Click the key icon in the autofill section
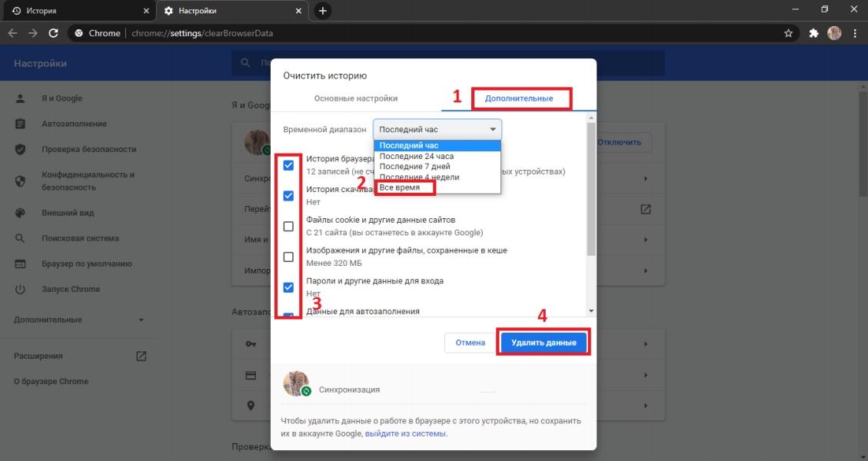Viewport: 868px width, 461px height. (x=251, y=344)
